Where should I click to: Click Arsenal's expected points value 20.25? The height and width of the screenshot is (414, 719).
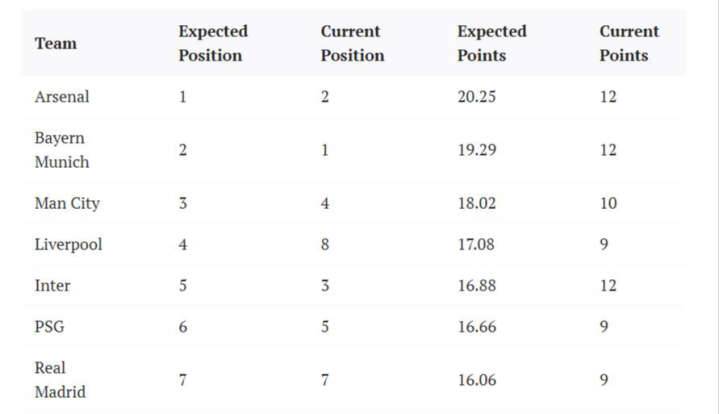(x=478, y=97)
